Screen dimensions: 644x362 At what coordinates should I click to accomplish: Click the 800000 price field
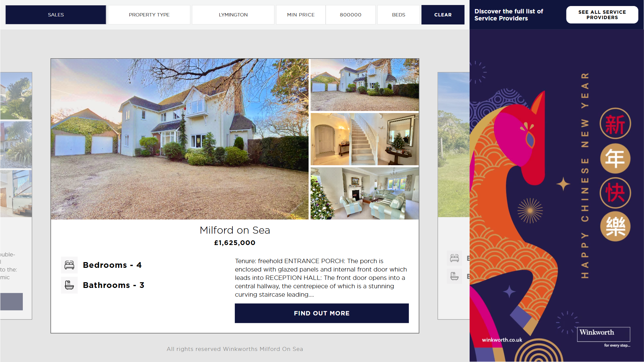coord(351,15)
